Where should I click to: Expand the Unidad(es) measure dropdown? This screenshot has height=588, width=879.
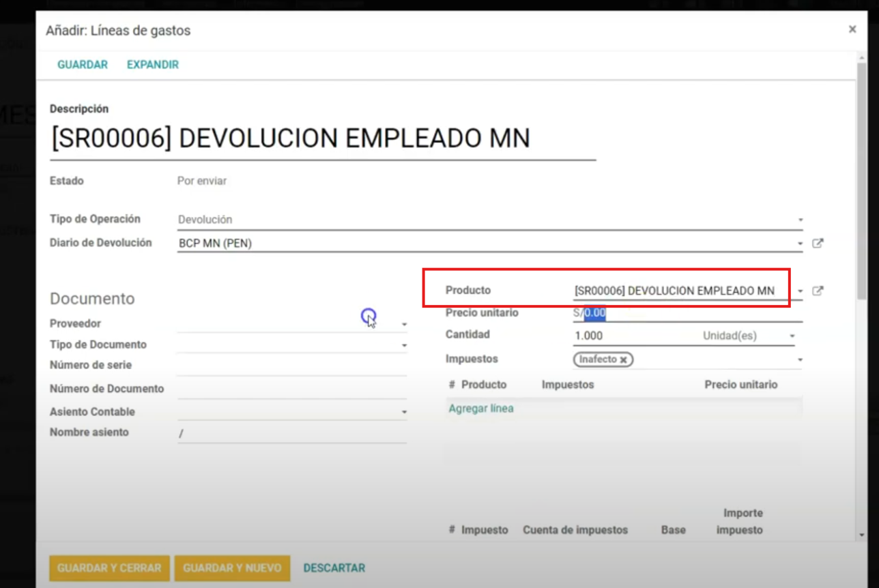(x=792, y=336)
